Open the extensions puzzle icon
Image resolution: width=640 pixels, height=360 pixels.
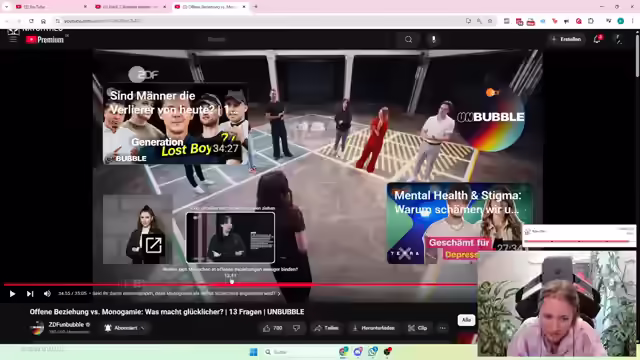click(591, 21)
